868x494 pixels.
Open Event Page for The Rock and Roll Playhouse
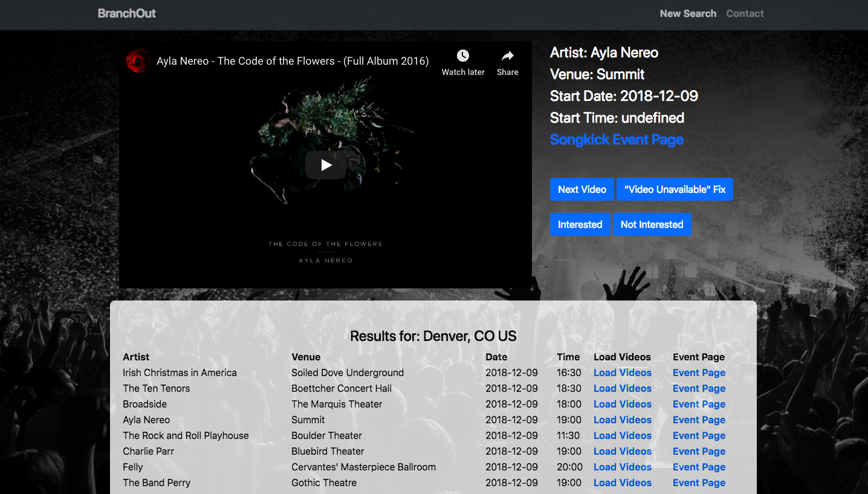699,435
